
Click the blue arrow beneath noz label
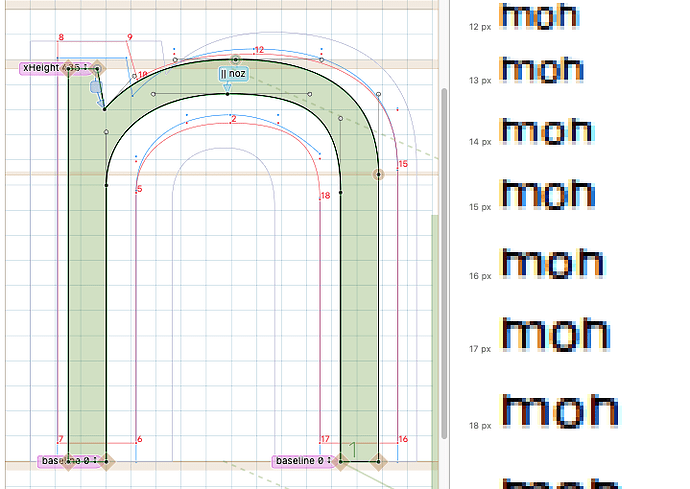(x=228, y=88)
